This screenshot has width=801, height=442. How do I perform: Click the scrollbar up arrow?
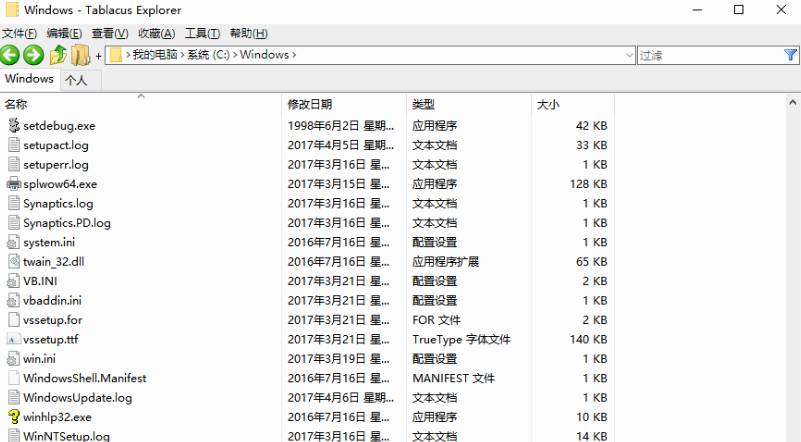[792, 103]
